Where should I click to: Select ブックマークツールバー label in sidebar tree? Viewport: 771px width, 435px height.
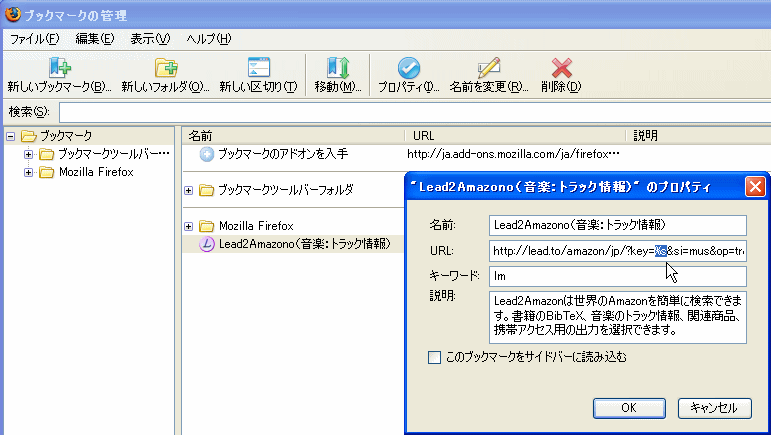click(114, 154)
